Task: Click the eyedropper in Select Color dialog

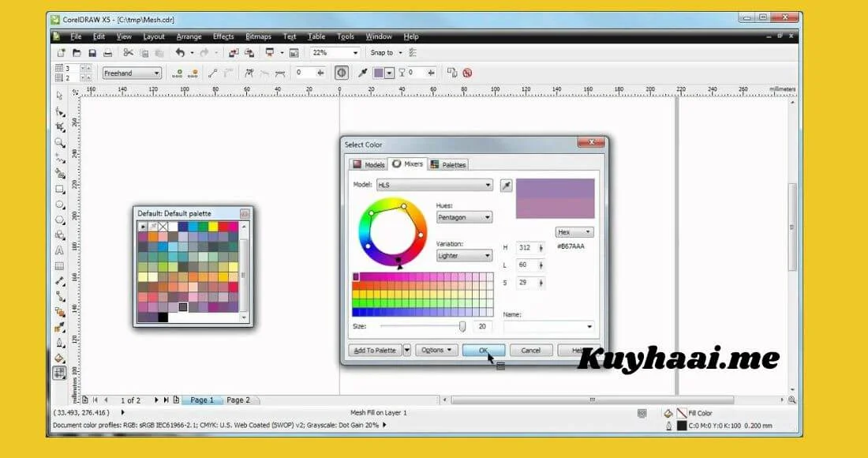Action: point(506,186)
